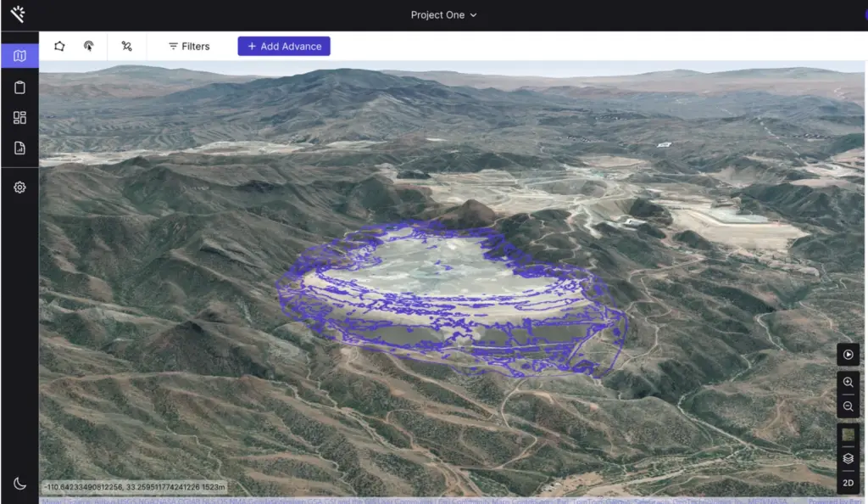Open the reports chart page
This screenshot has width=868, height=504.
pos(19,148)
